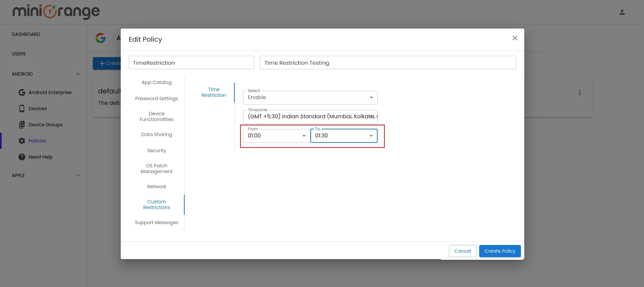Open the Security tab
The image size is (644, 287).
(157, 151)
